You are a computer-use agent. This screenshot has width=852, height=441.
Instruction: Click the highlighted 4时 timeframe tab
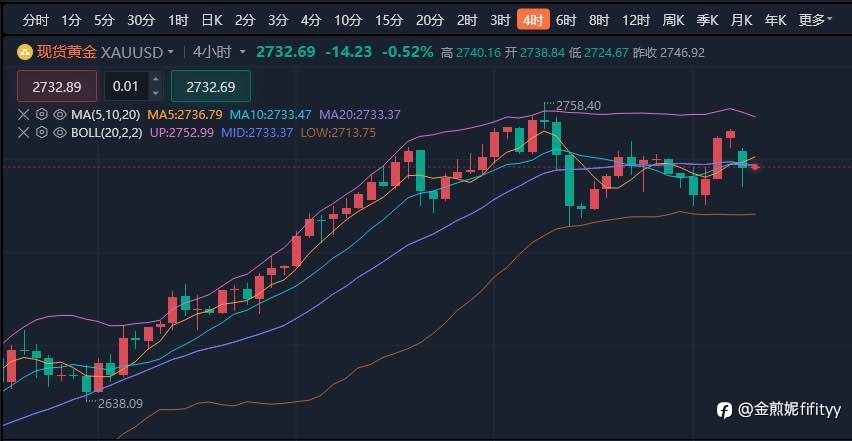(533, 20)
